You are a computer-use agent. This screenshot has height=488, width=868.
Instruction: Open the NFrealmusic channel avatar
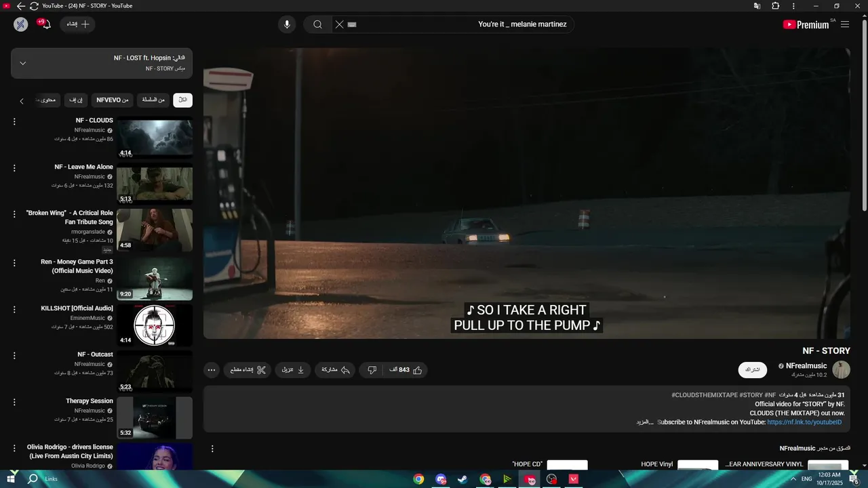point(842,370)
